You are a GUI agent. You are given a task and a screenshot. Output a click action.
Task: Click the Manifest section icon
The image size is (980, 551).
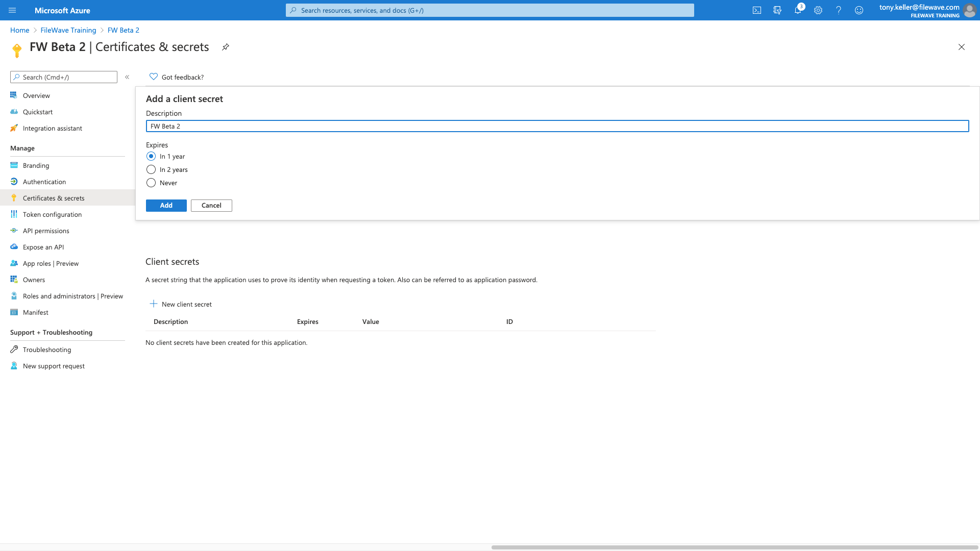point(13,312)
